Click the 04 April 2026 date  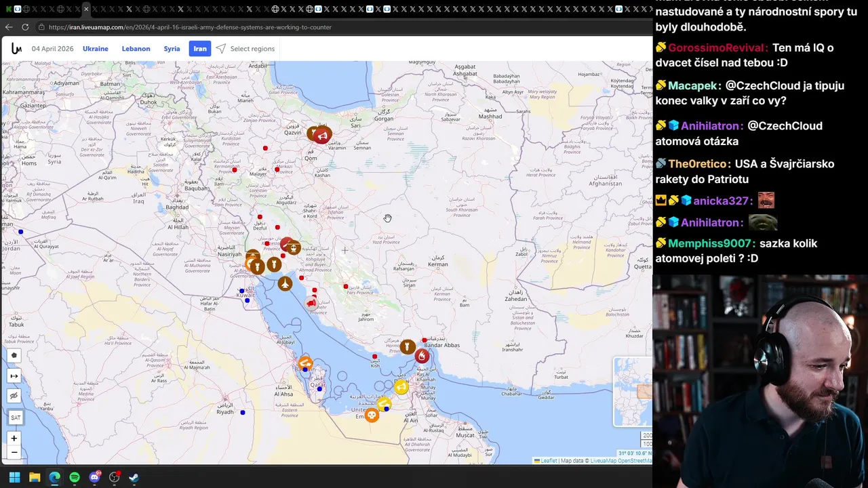(52, 49)
